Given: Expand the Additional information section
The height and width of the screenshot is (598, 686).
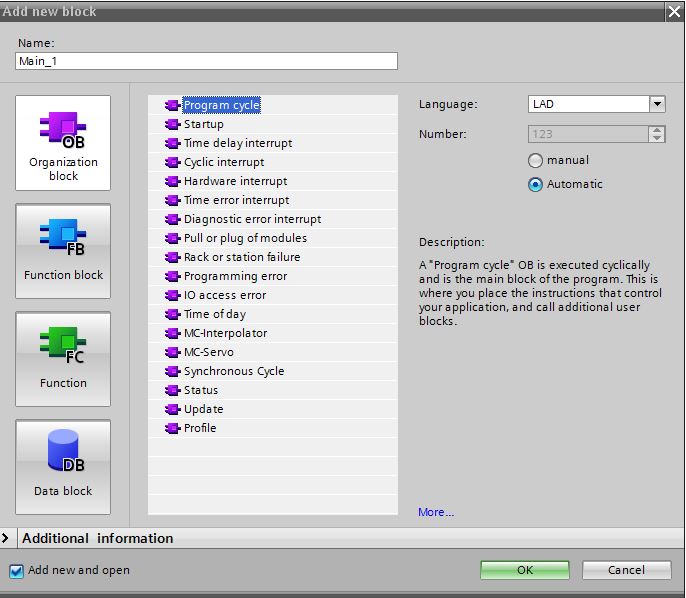Looking at the screenshot, I should pos(5,538).
